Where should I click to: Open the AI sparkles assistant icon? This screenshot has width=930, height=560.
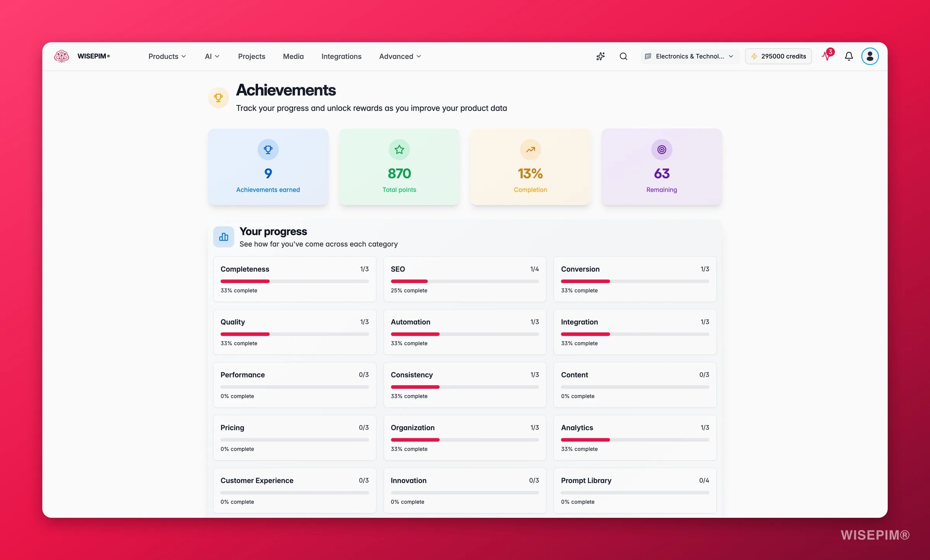601,56
